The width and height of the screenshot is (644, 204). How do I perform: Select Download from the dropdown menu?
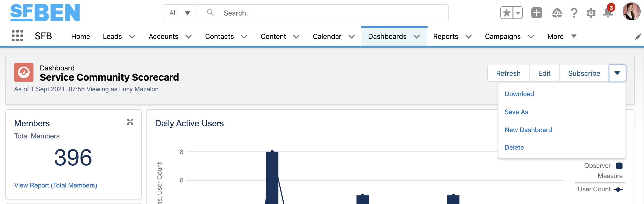519,94
